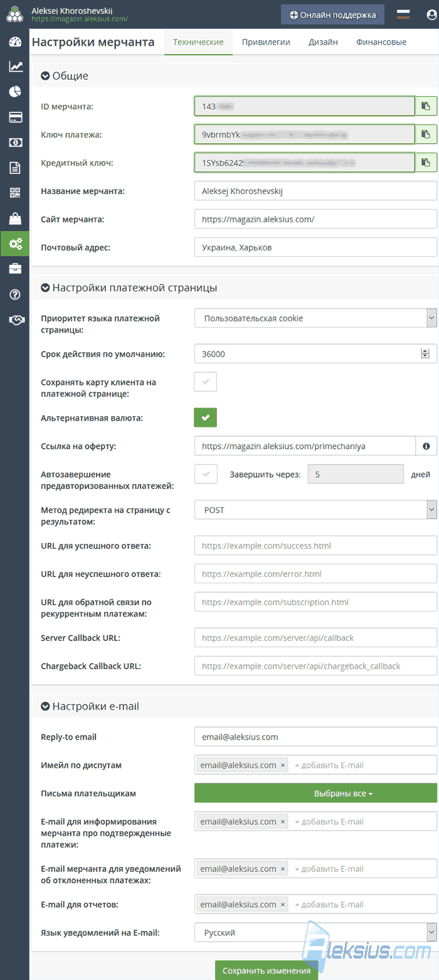Switch to the Дизайн tab
The image size is (439, 980).
(323, 42)
